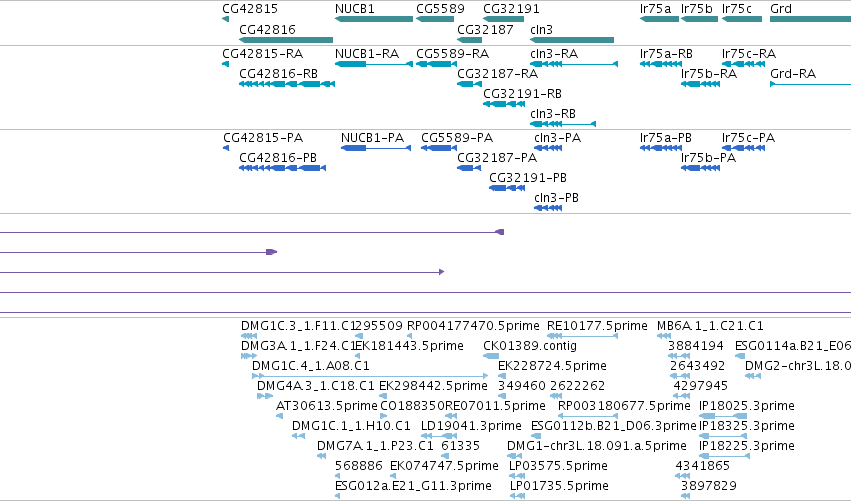Select NUCB1-RA transcript feature
851x501 pixels.
(x=374, y=64)
